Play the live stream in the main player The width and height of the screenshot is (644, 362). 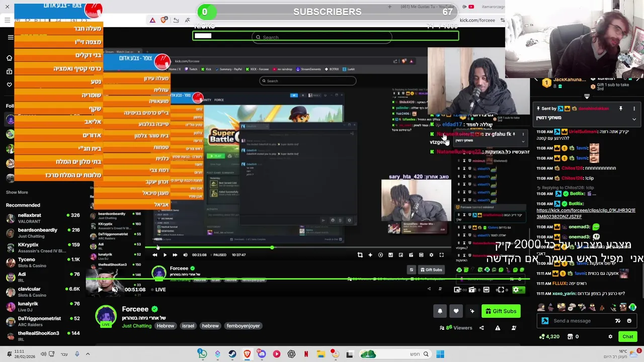(100, 290)
